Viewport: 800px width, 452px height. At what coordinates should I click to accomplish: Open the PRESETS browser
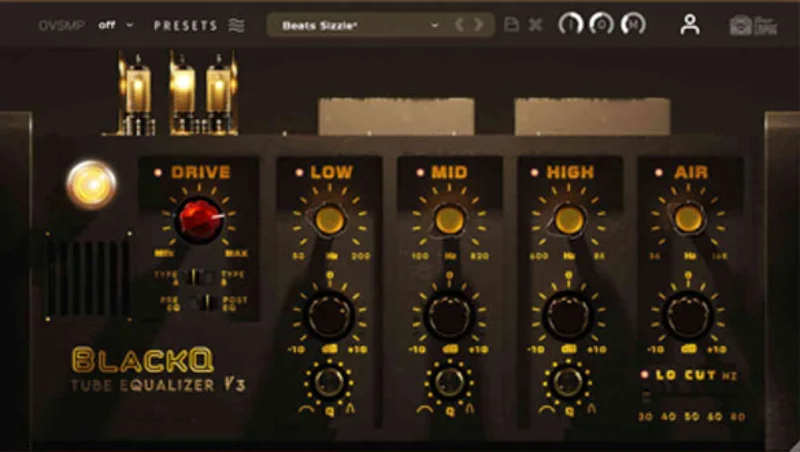tap(186, 26)
